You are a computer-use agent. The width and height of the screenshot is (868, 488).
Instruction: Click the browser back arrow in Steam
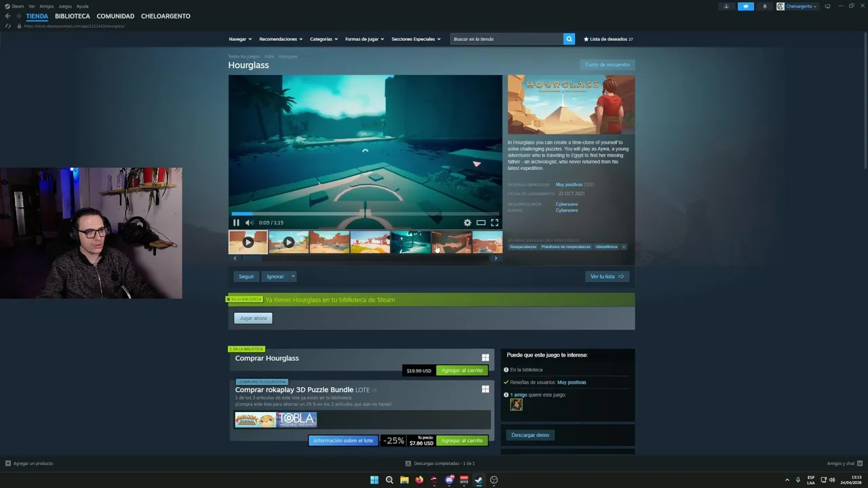(x=7, y=16)
